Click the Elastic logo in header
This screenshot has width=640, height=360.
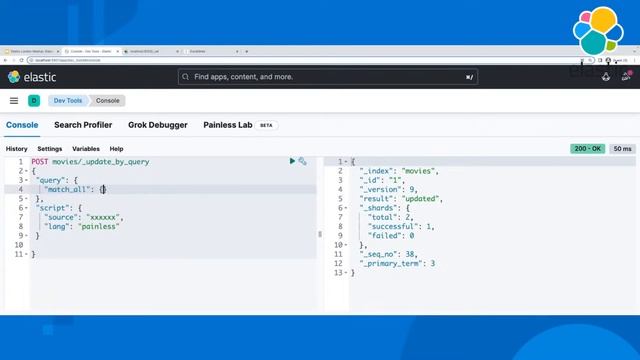click(x=32, y=77)
